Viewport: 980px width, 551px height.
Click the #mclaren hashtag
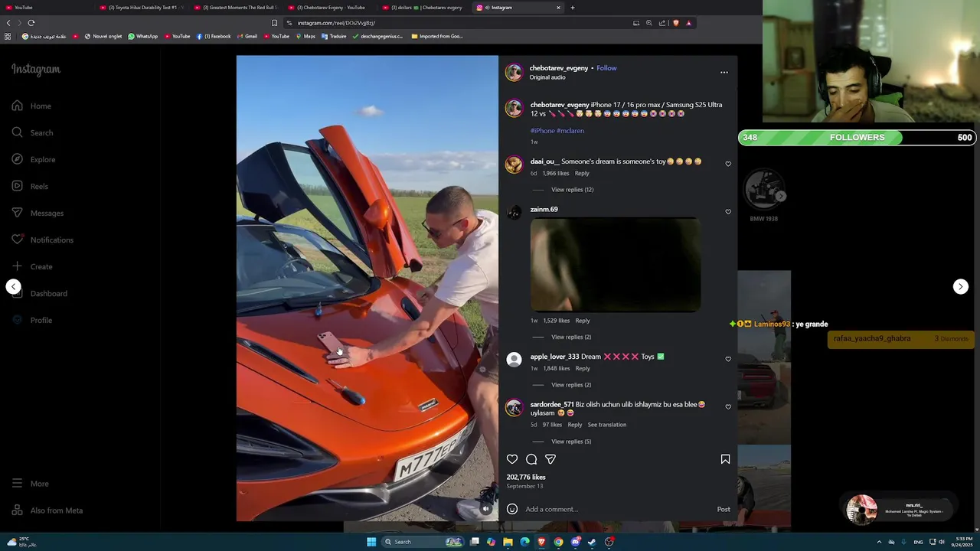pyautogui.click(x=570, y=131)
